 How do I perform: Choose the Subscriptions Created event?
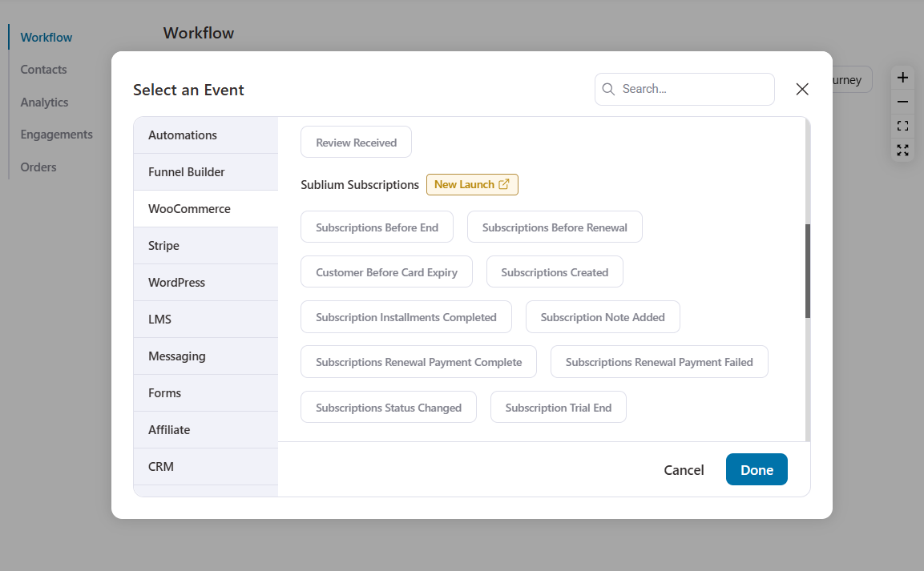click(555, 272)
